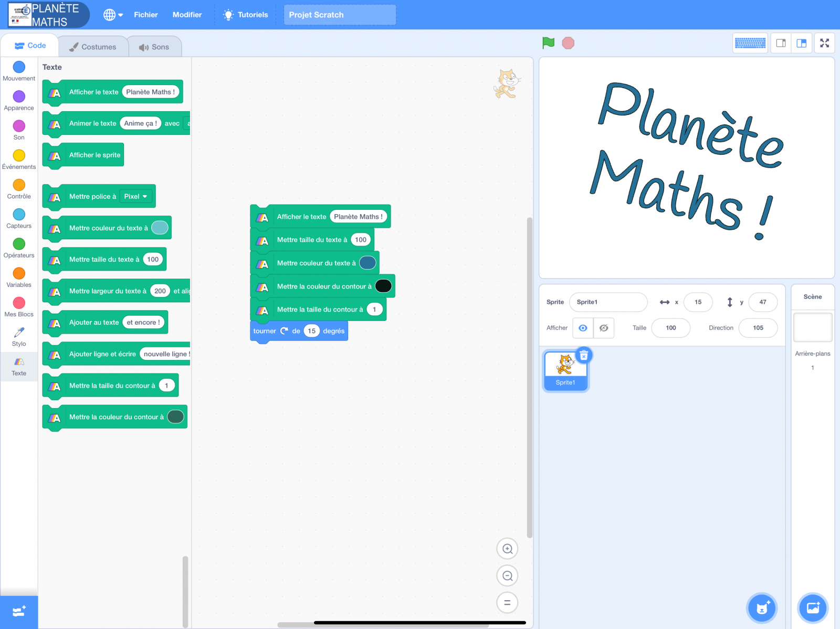Select the Stylo extension category

click(19, 337)
